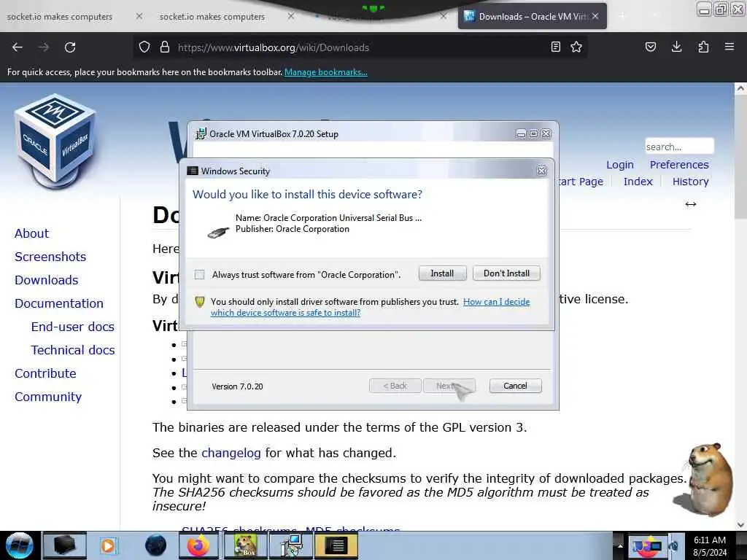747x560 pixels.
Task: Open the Downloads sidebar link
Action: 47,280
